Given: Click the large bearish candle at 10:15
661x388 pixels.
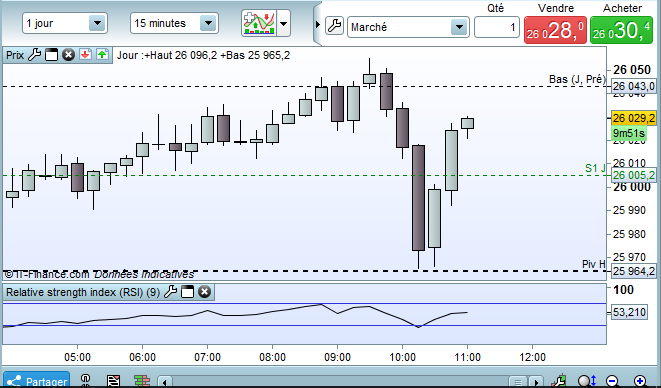Looking at the screenshot, I should 418,198.
